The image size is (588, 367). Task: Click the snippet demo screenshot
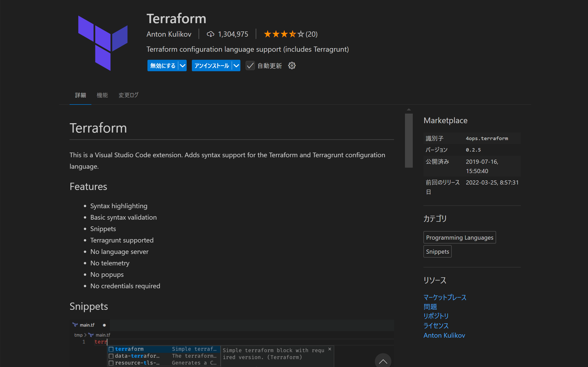click(232, 343)
